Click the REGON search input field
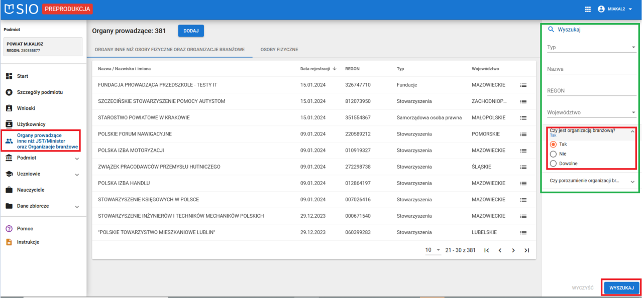The height and width of the screenshot is (298, 644). click(591, 91)
